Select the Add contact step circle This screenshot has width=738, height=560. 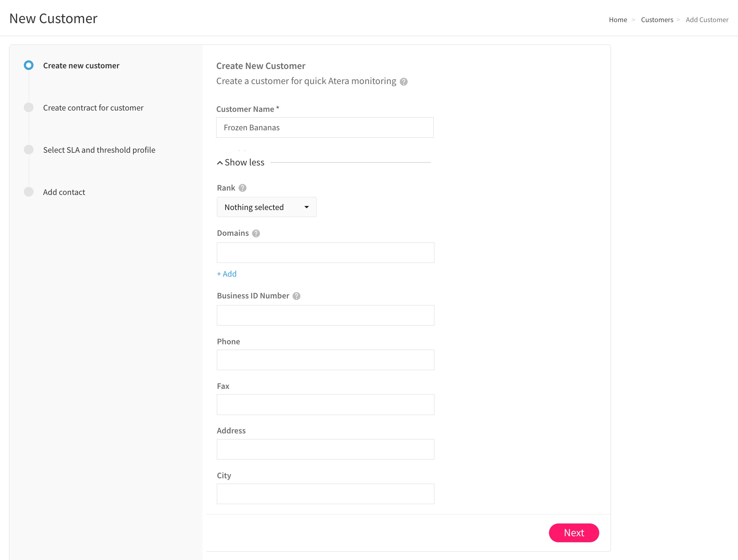[x=29, y=192]
